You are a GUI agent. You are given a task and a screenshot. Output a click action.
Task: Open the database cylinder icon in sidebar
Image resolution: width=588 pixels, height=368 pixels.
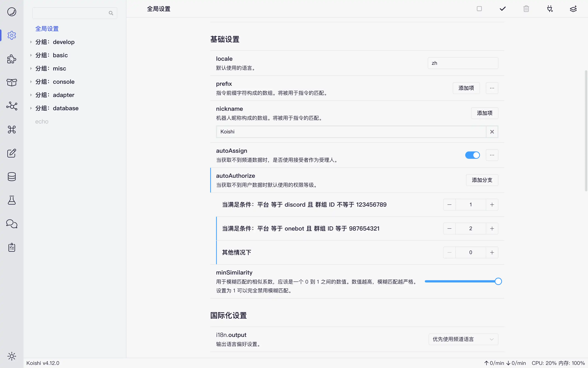click(12, 177)
